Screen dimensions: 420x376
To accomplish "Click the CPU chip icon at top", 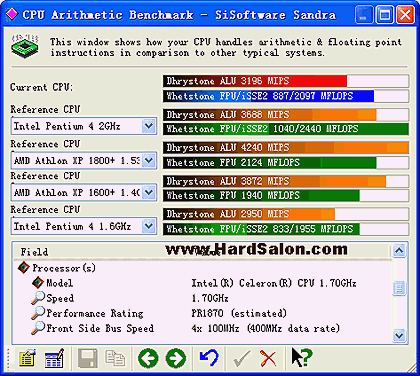I will (x=25, y=46).
